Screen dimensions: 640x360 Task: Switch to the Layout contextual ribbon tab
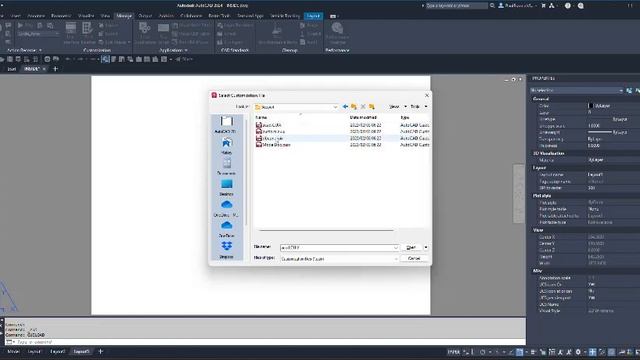(x=313, y=16)
